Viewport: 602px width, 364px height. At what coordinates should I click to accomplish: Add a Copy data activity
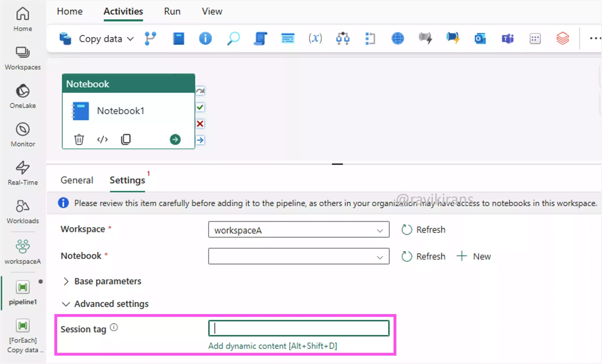pos(91,39)
